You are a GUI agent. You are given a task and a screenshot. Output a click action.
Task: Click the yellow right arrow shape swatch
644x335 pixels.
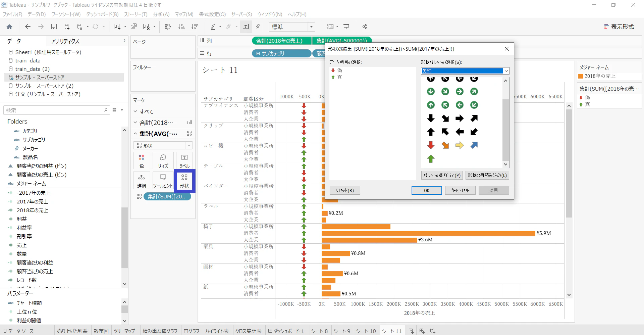(x=460, y=145)
